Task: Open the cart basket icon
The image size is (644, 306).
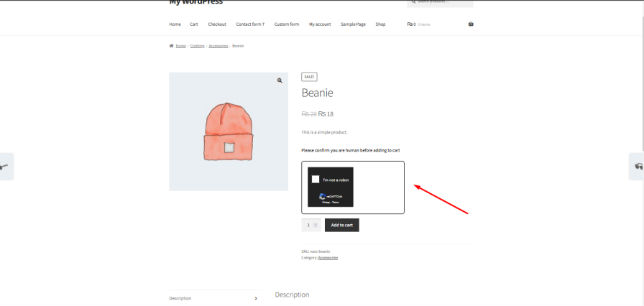Action: point(471,24)
